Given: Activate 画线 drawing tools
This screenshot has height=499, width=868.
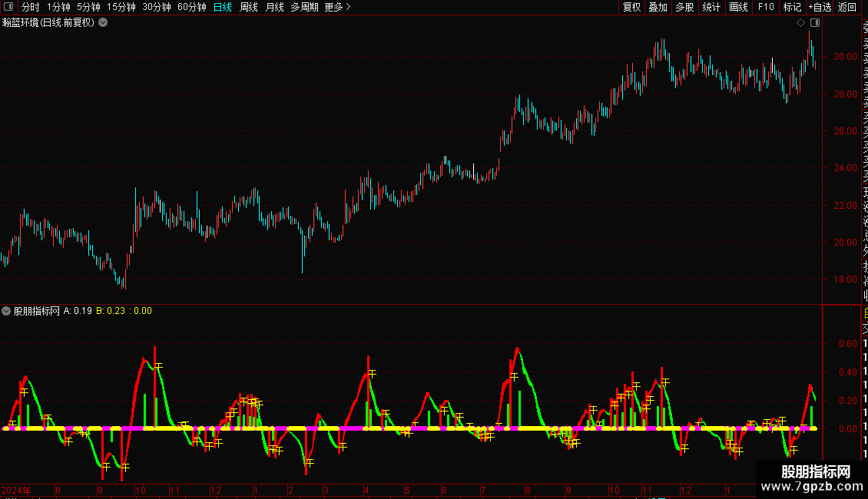Looking at the screenshot, I should [x=738, y=7].
